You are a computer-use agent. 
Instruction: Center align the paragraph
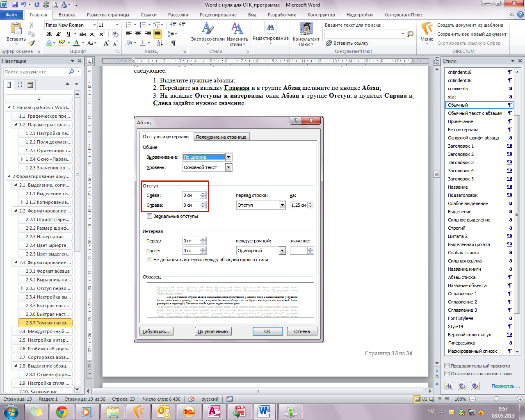coord(138,34)
